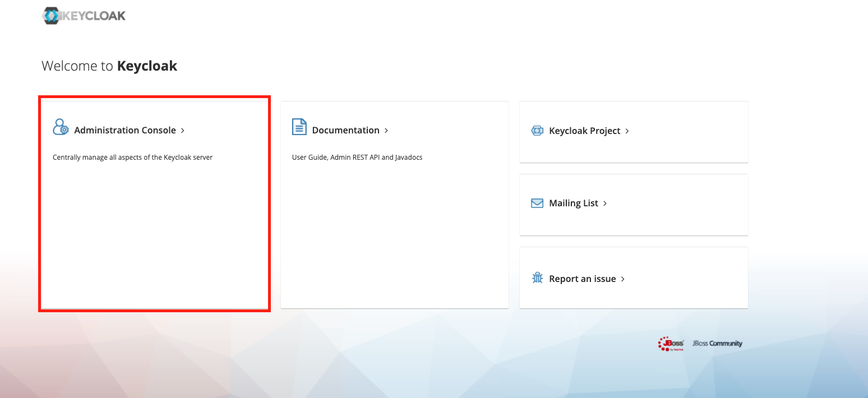Open the JBoss Community logo link

(717, 344)
